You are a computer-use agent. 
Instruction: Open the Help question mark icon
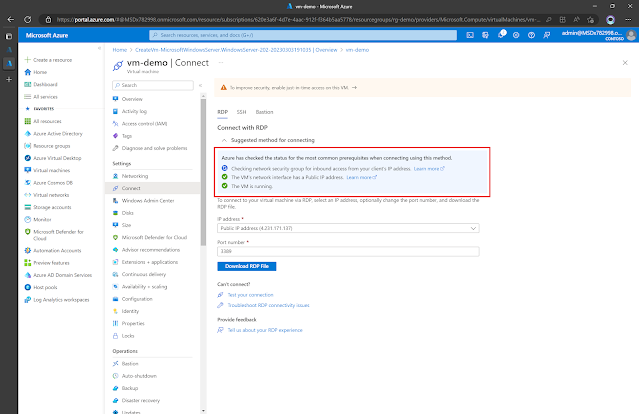click(x=531, y=35)
